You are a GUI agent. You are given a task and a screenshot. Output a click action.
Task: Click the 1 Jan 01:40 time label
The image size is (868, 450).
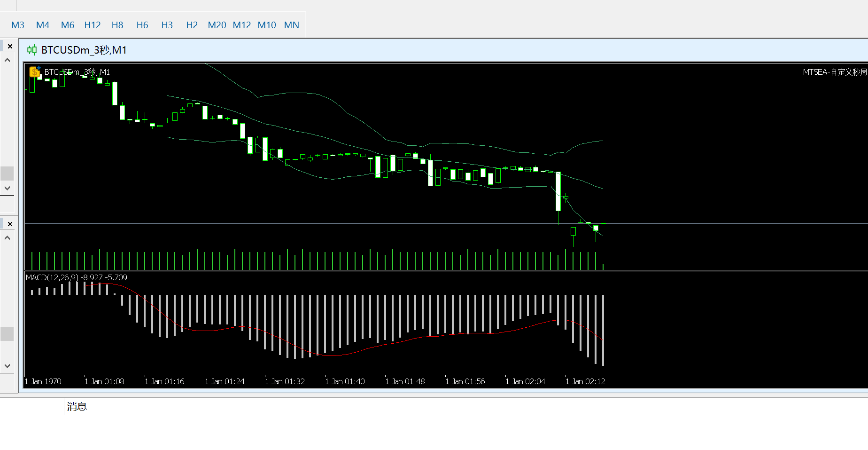point(345,381)
